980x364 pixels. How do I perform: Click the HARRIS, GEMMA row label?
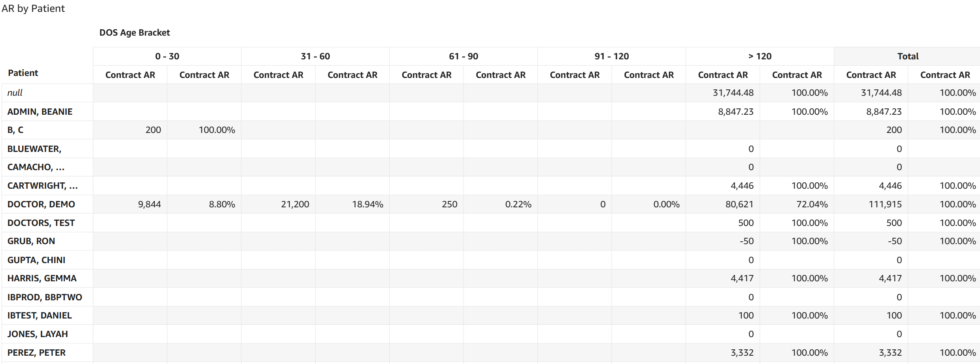click(42, 279)
